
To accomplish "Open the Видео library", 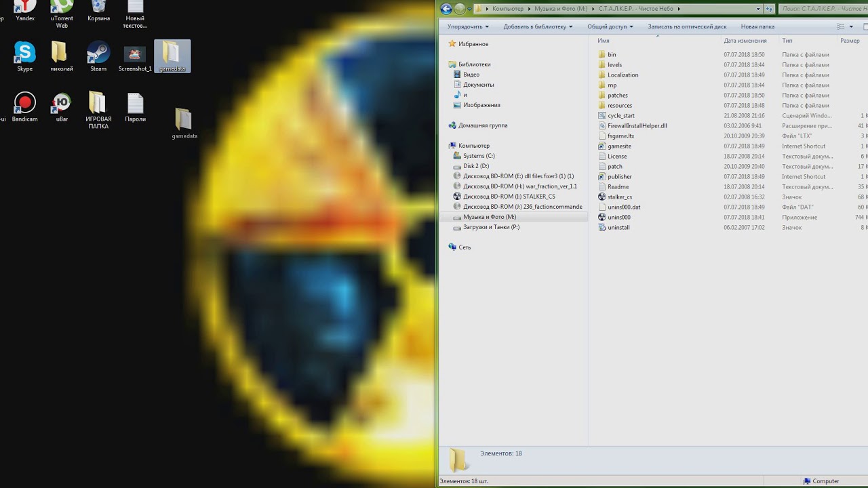I will pos(467,75).
